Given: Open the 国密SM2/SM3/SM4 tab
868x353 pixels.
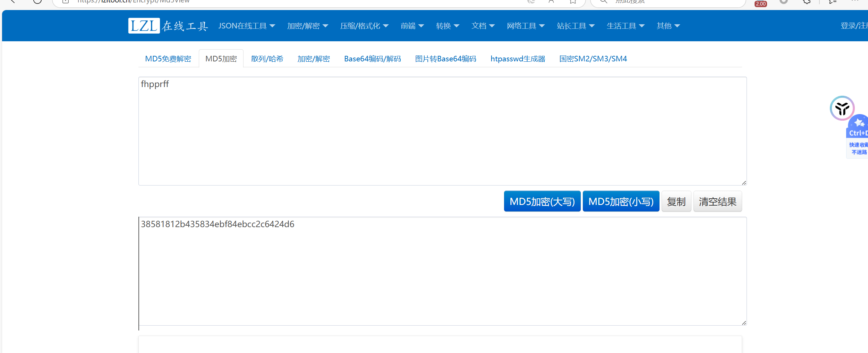Looking at the screenshot, I should tap(593, 59).
